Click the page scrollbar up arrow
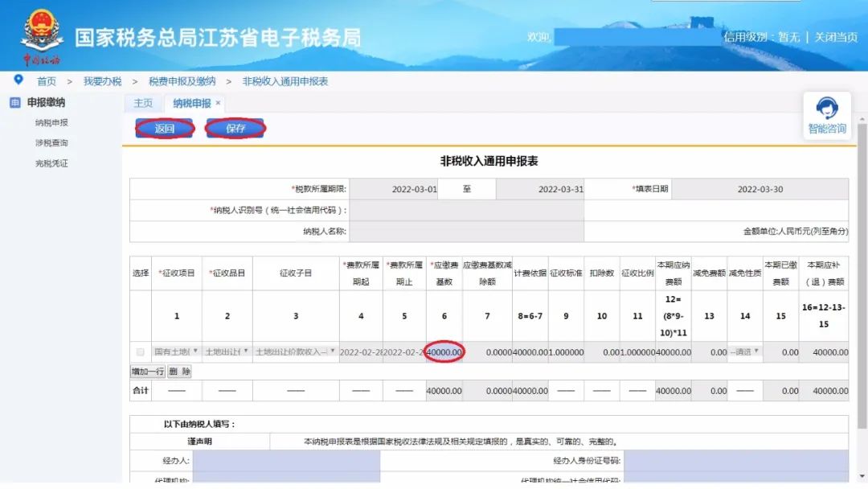This screenshot has width=868, height=489. (x=862, y=119)
